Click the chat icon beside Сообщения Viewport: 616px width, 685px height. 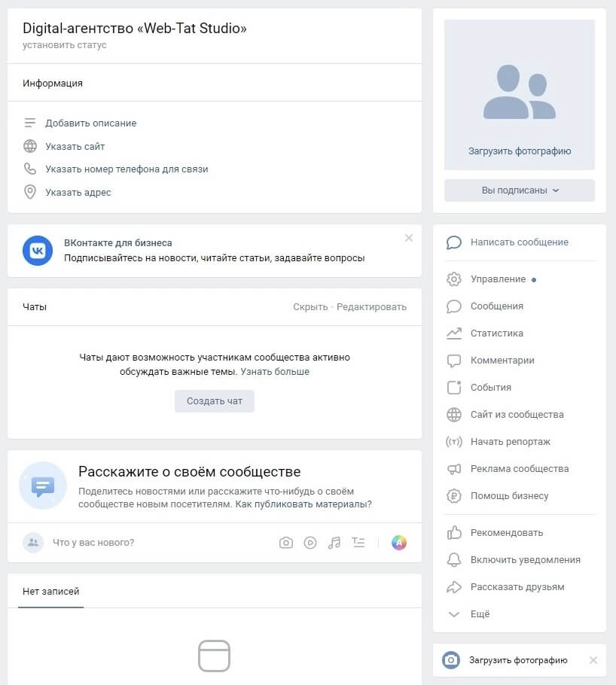(x=454, y=306)
